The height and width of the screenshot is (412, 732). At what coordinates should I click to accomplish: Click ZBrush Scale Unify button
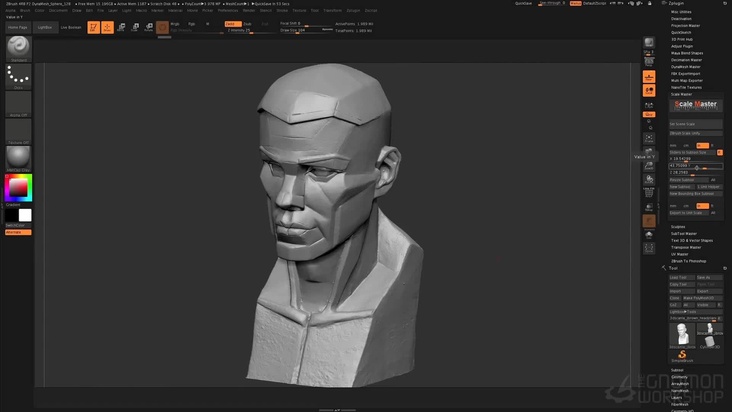(x=696, y=133)
